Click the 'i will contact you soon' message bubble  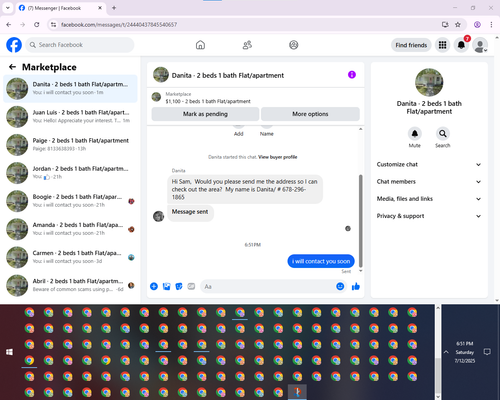(321, 261)
